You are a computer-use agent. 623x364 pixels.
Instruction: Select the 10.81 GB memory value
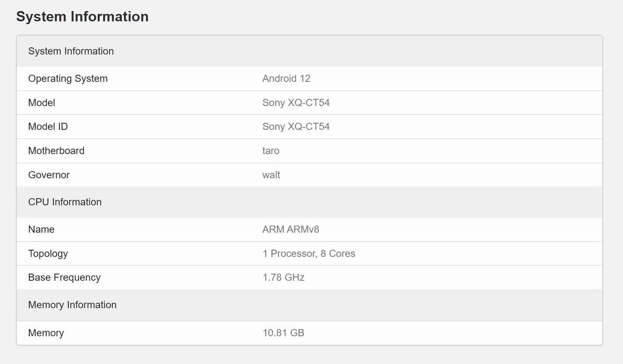283,333
